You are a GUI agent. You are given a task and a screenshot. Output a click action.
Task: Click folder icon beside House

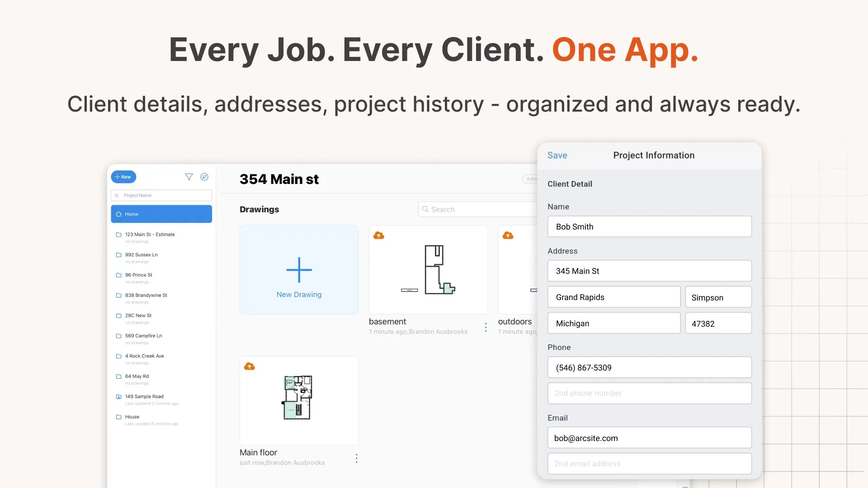(119, 417)
